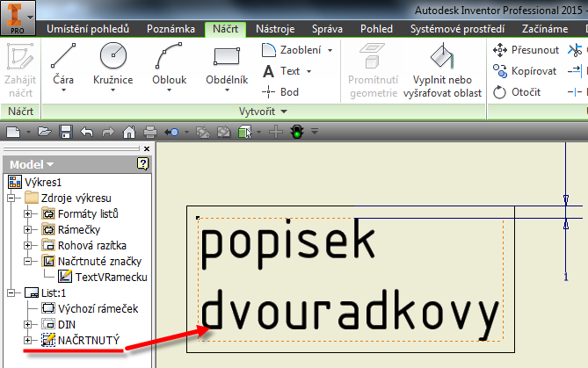Image resolution: width=588 pixels, height=368 pixels.
Task: Close the Model browser panel
Action: (x=146, y=149)
